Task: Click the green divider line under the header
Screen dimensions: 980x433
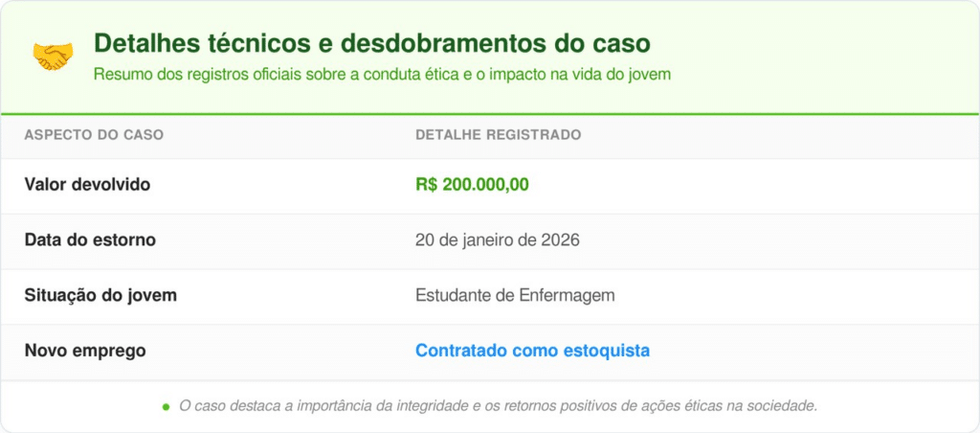Action: pyautogui.click(x=490, y=114)
